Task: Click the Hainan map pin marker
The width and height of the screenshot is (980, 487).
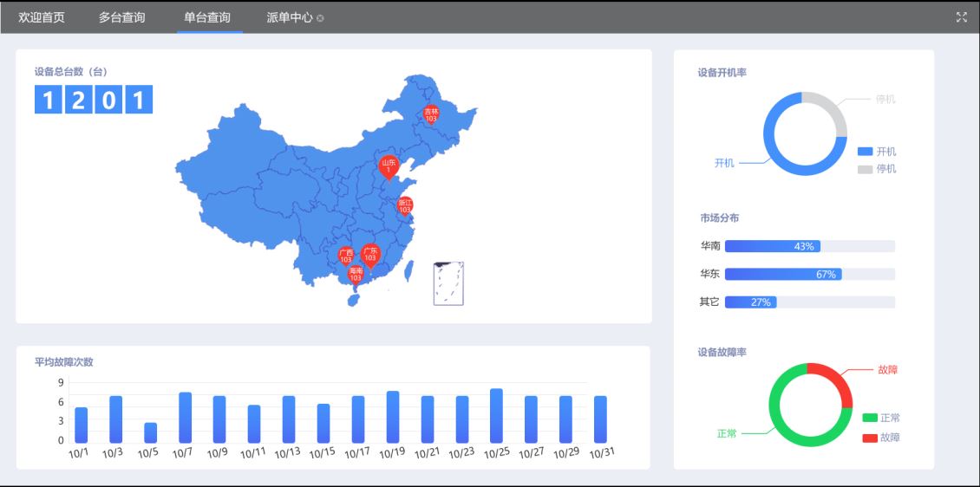Action: click(x=356, y=275)
